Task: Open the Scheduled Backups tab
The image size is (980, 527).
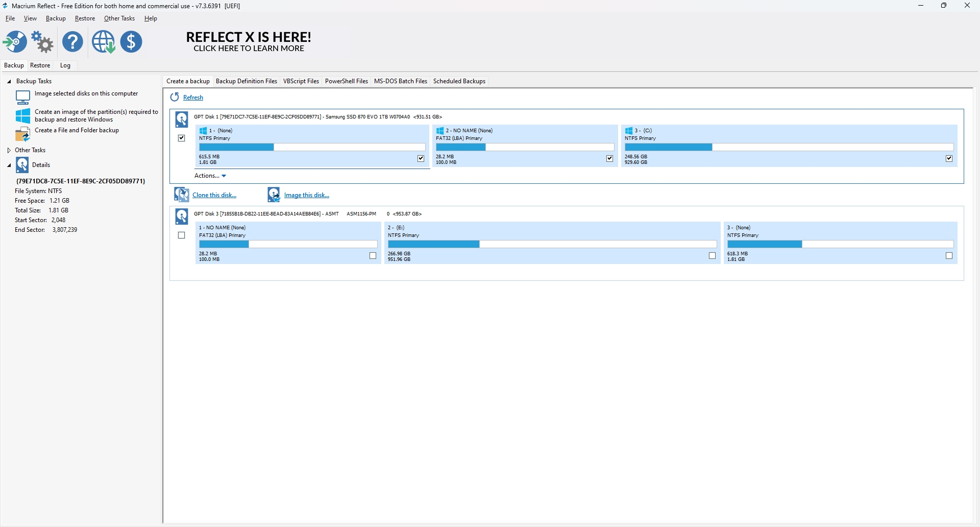Action: tap(459, 81)
